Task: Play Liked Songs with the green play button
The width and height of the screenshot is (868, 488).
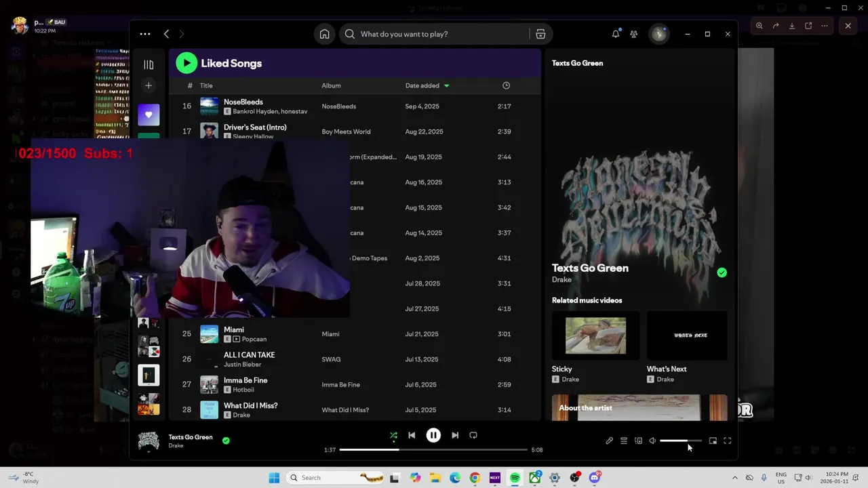Action: tap(186, 63)
